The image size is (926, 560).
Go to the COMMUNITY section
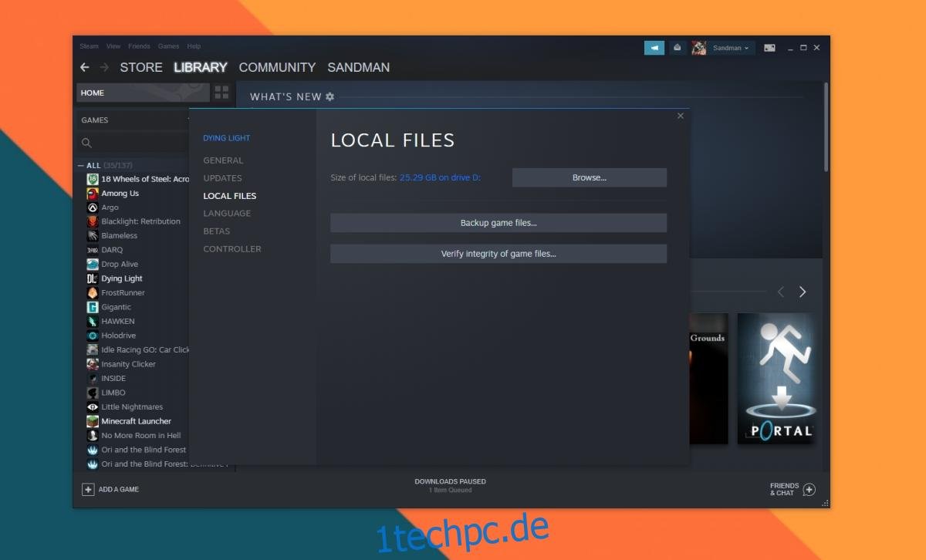pyautogui.click(x=277, y=68)
